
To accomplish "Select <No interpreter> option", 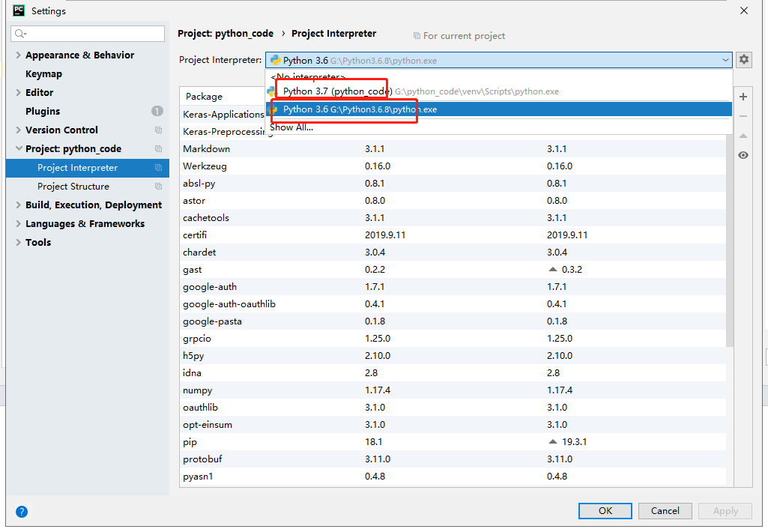I will coord(499,76).
